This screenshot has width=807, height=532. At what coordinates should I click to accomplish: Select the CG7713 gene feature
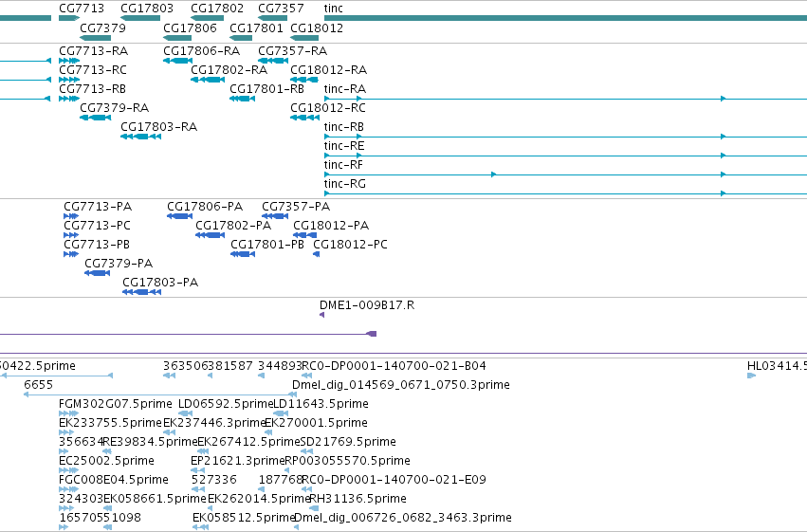[x=69, y=18]
